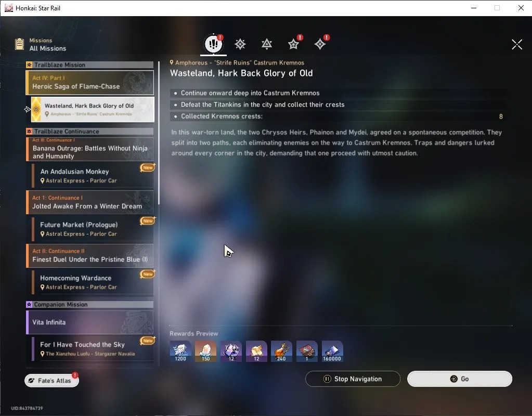View the credits reward showing 160000
This screenshot has width=532, height=416.
(x=332, y=351)
